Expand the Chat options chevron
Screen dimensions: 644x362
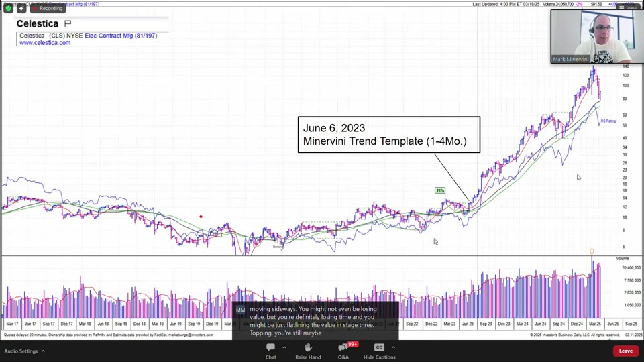[x=284, y=347]
